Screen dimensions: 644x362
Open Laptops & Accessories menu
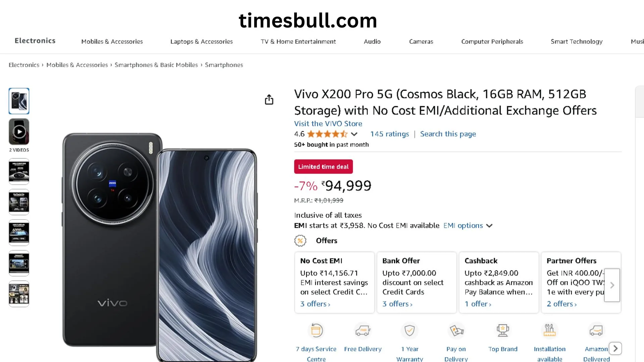(201, 42)
